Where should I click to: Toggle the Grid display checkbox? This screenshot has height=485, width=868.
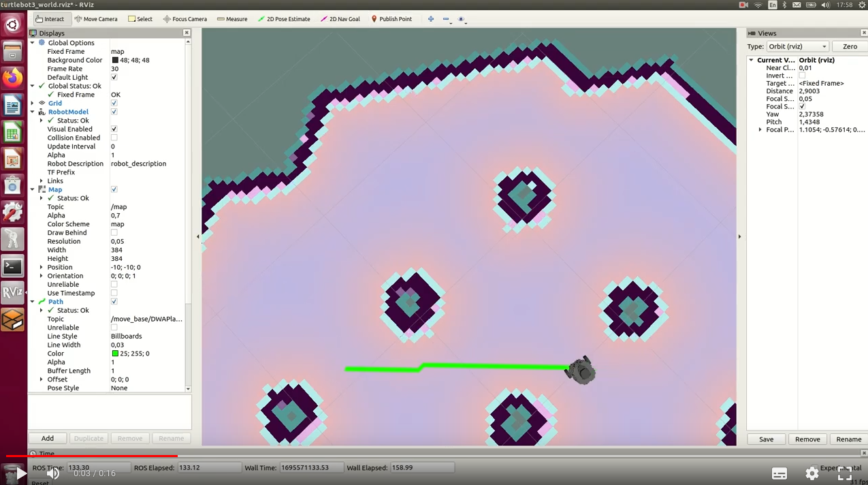(x=114, y=104)
